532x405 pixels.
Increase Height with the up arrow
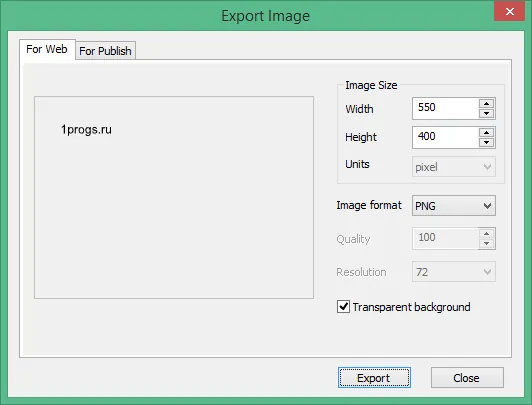click(x=487, y=133)
